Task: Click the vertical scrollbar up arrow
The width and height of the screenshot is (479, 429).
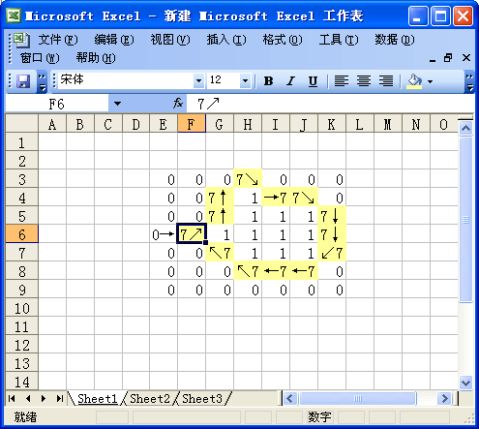Action: tap(466, 128)
